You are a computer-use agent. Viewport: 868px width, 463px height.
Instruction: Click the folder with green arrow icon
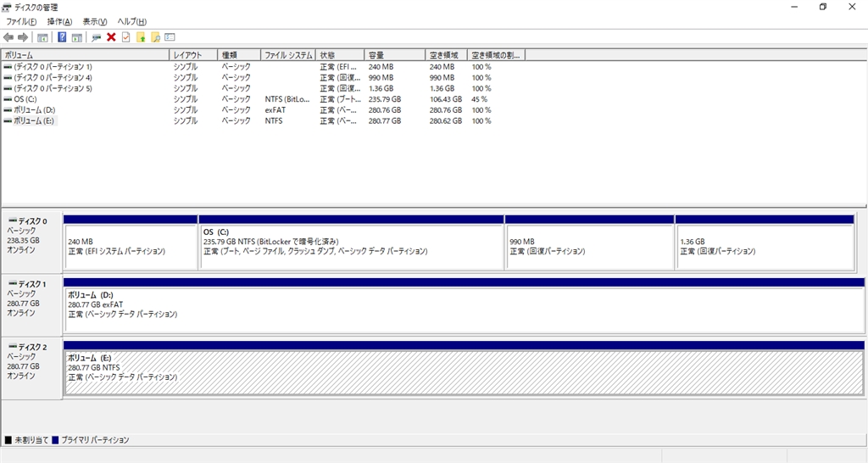142,37
